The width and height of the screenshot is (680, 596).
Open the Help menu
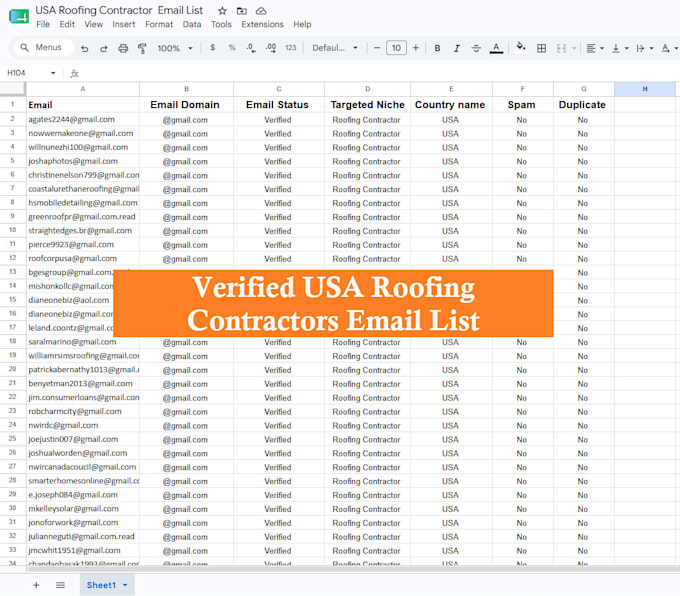tap(302, 24)
